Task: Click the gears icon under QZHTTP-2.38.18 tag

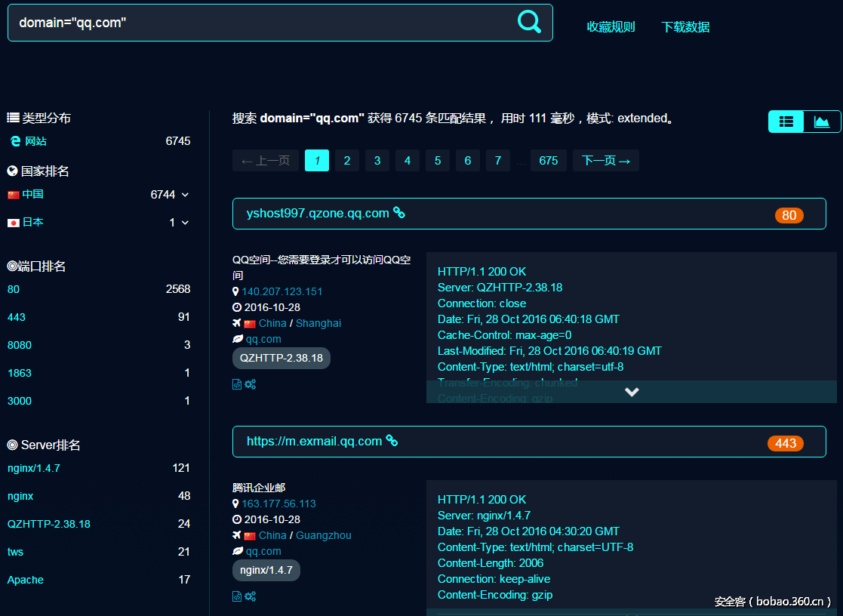Action: [x=250, y=384]
